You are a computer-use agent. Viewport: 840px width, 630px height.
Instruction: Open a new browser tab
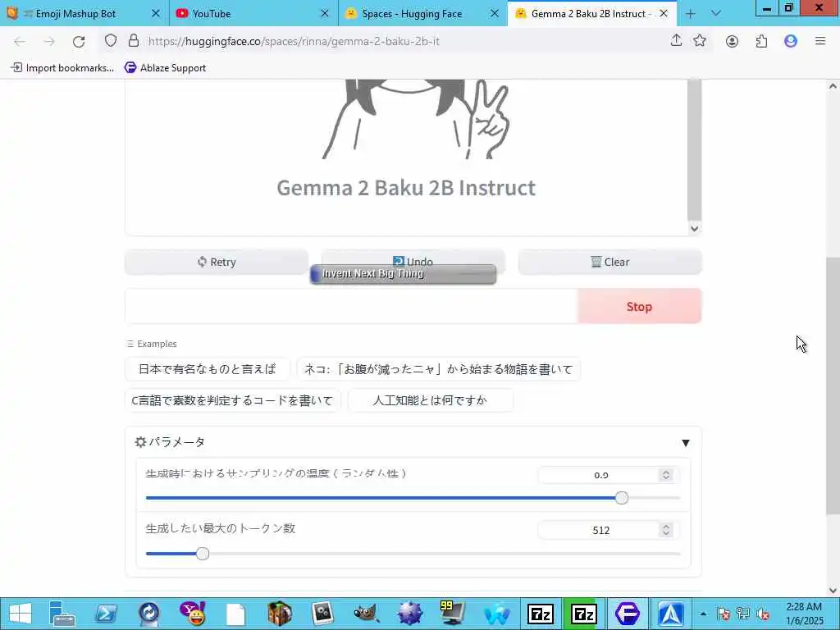[x=691, y=14]
